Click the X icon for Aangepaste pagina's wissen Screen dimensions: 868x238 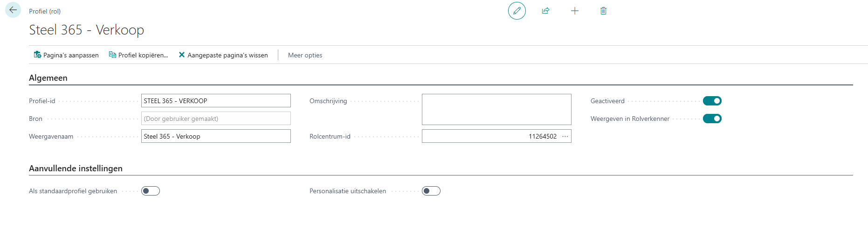[182, 55]
